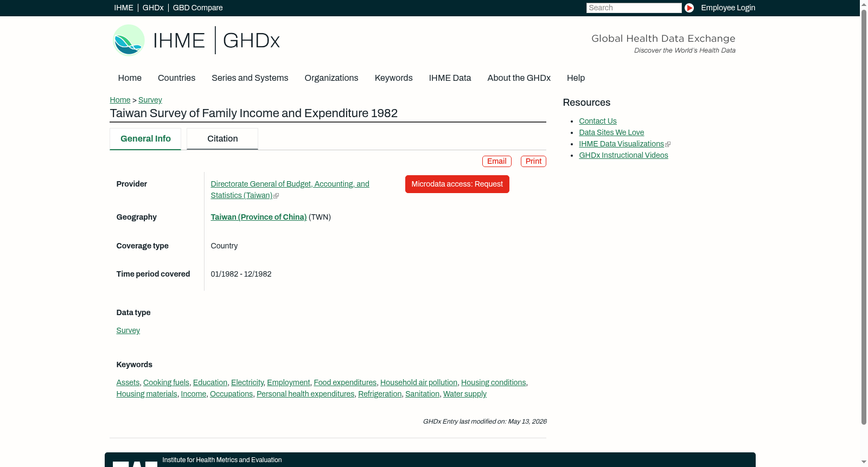Open Household air pollution keyword
This screenshot has width=868, height=467.
pos(419,382)
